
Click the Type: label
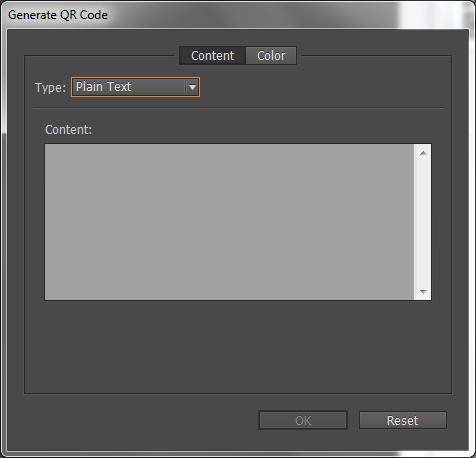51,88
